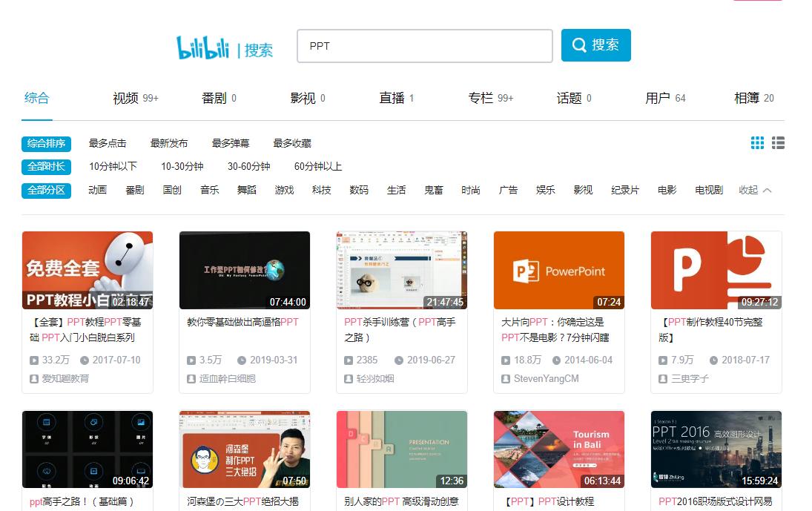
Task: Click the magnifier icon in the search button
Action: coord(579,45)
